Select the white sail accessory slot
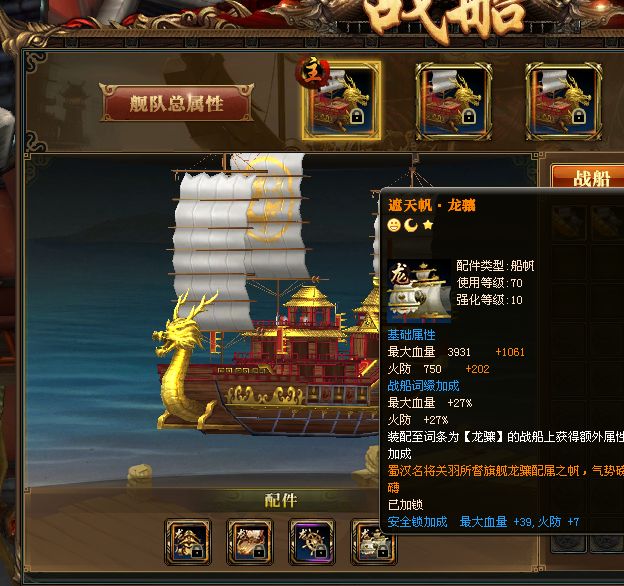Screen dimensions: 624x586 click(x=373, y=542)
